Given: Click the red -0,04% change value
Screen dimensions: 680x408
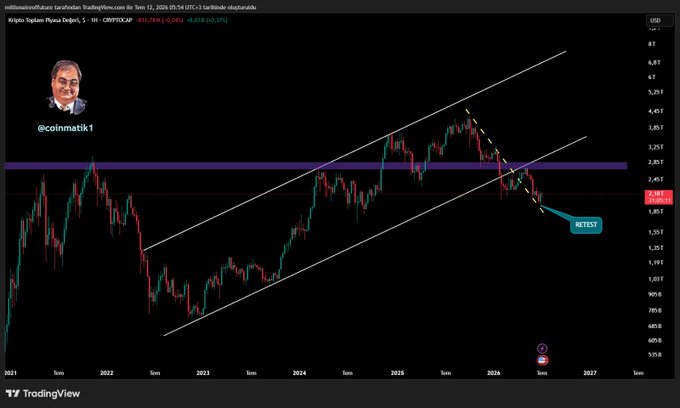Looking at the screenshot, I should (173, 20).
